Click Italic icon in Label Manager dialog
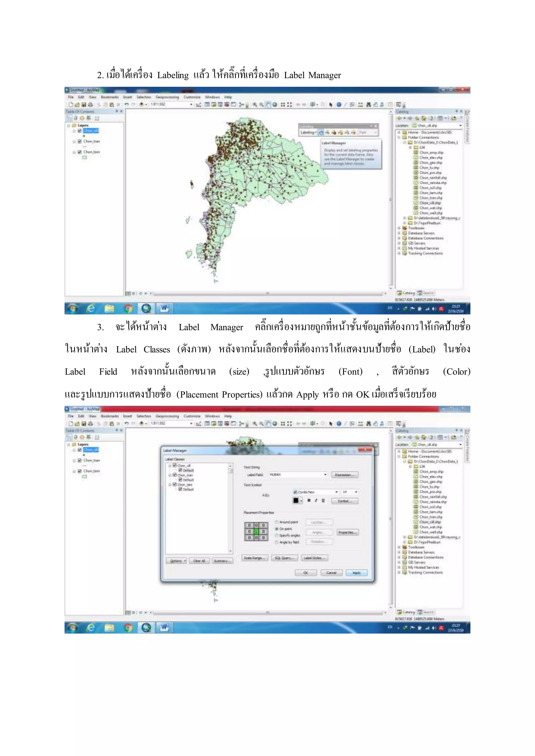This screenshot has height=756, width=535. pos(316,500)
